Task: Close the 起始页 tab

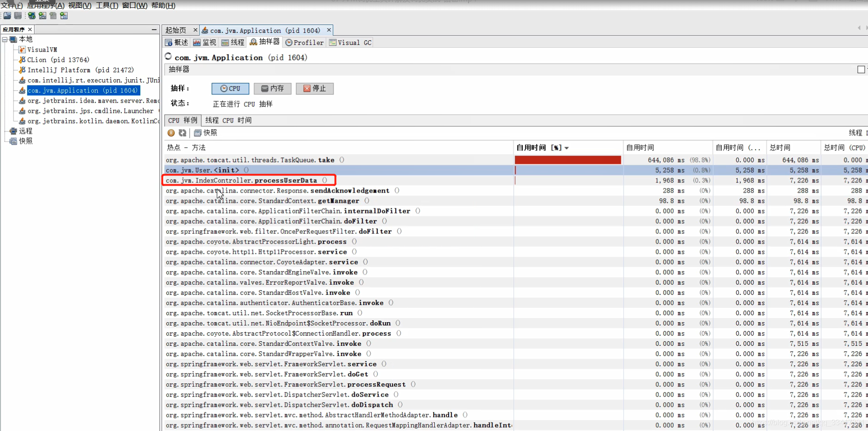Action: tap(195, 30)
